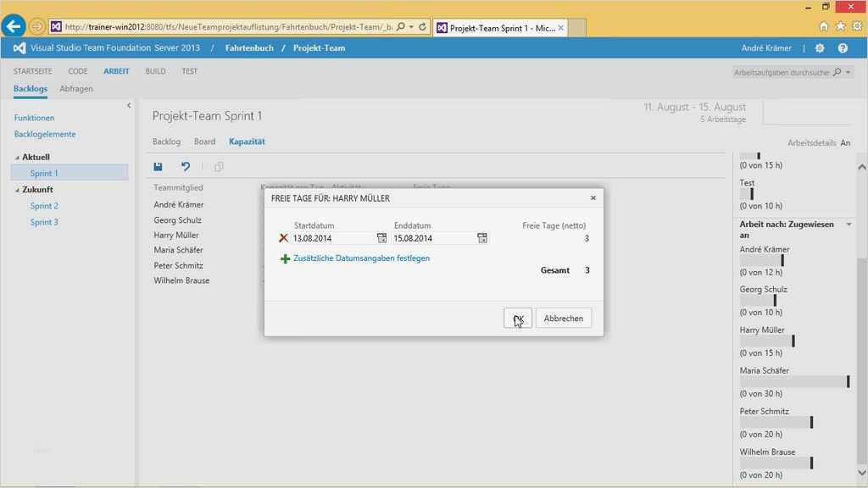Click the new browser tab button

pyautogui.click(x=576, y=28)
